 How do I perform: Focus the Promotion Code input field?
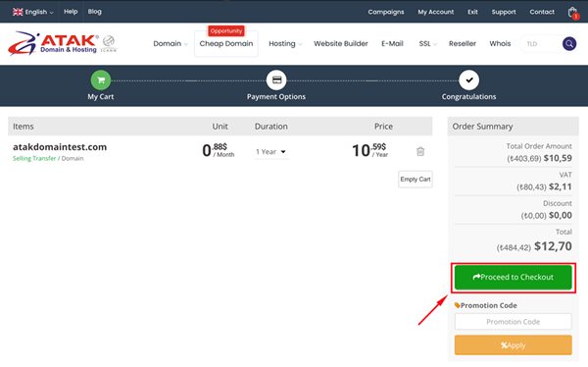pyautogui.click(x=513, y=322)
